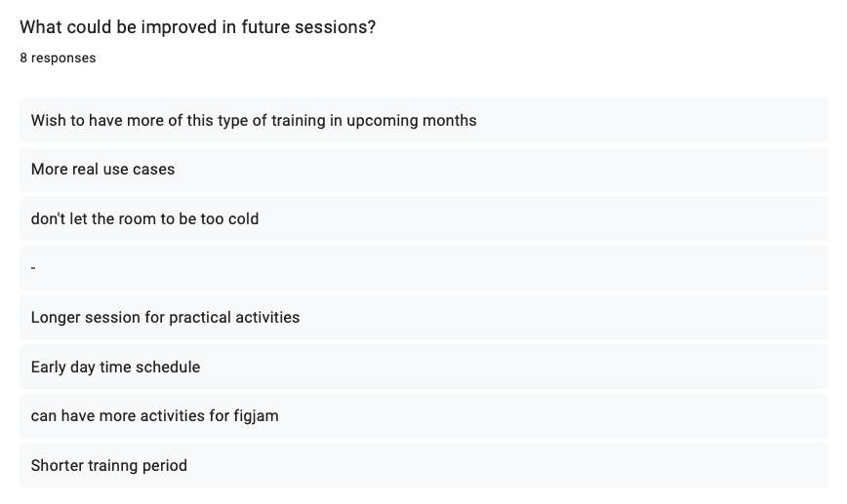
Task: Select response 'Wish to have more of this type of training'
Action: (423, 120)
